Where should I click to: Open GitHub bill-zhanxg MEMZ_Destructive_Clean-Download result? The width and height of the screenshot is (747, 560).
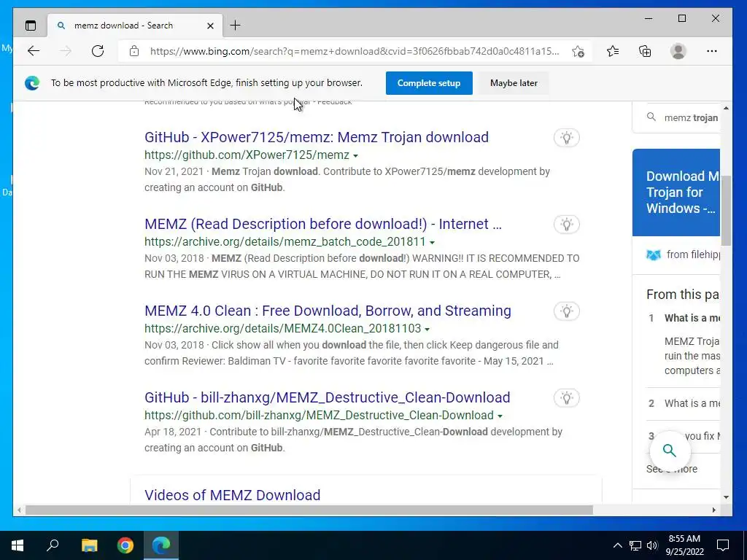[328, 397]
